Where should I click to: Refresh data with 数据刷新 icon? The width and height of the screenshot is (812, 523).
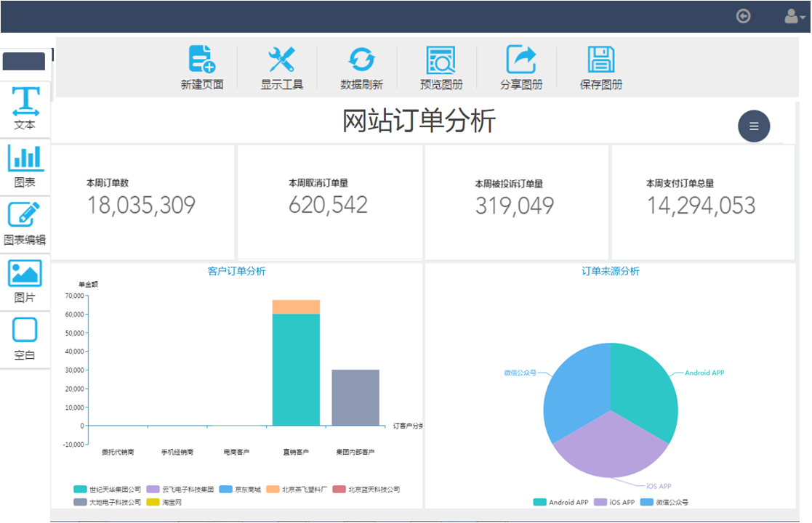point(361,60)
